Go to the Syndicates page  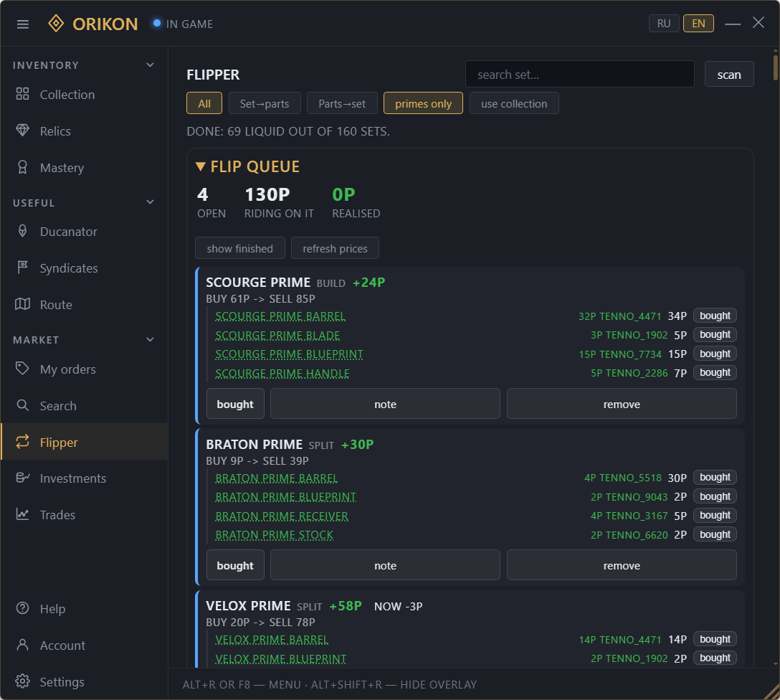click(x=84, y=268)
